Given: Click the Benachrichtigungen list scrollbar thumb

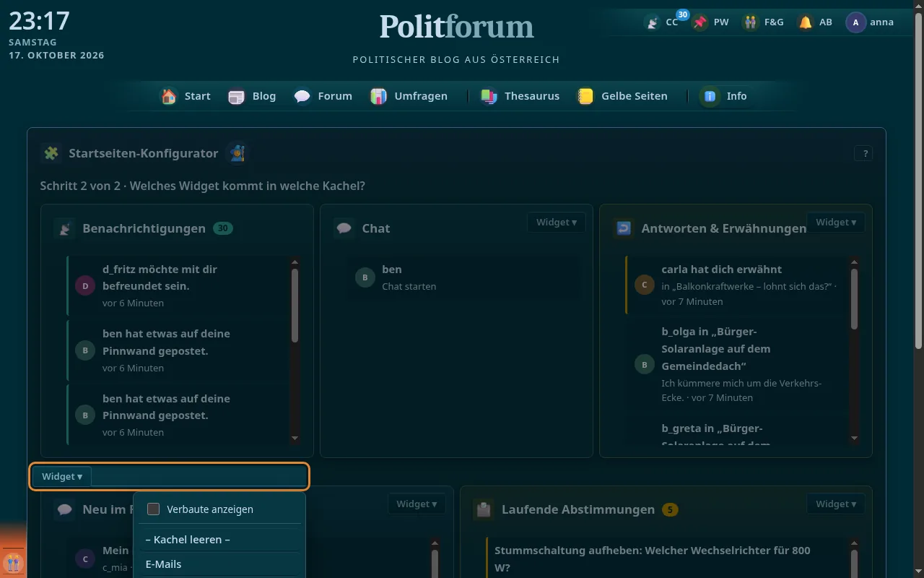Looking at the screenshot, I should pos(295,306).
